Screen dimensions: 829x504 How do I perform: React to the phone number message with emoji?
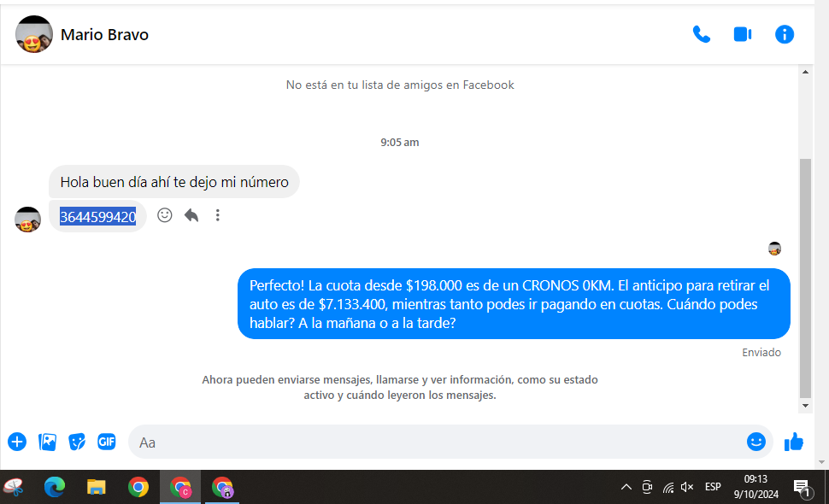click(165, 215)
